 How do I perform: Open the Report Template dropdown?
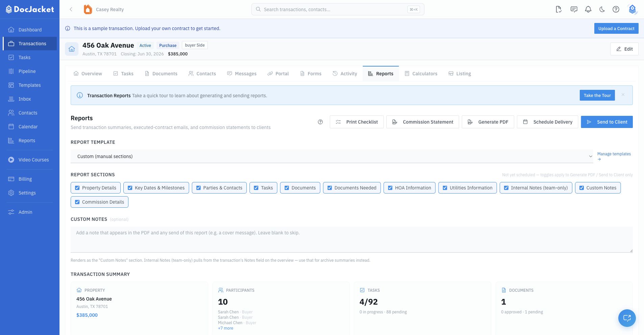tap(332, 156)
